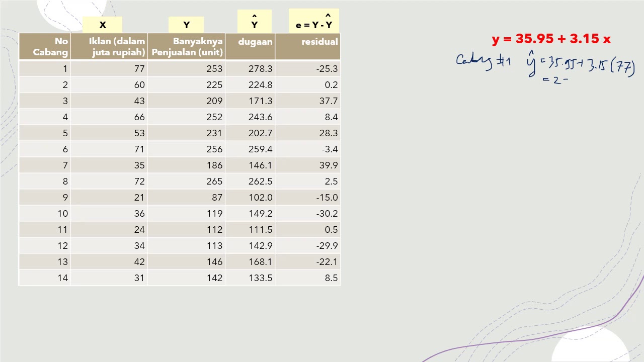
Task: Click Penjualan value 231
Action: (214, 133)
